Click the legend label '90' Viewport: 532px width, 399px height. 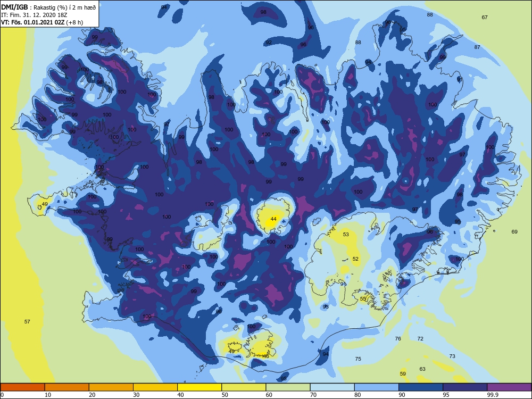pyautogui.click(x=402, y=395)
